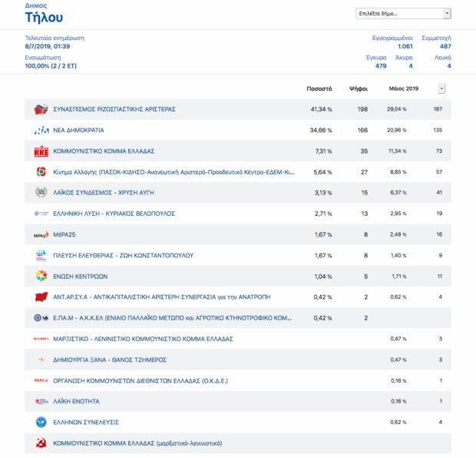This screenshot has height=458, width=476.
Task: Click the Δήμος label above the title
Action: tap(36, 5)
